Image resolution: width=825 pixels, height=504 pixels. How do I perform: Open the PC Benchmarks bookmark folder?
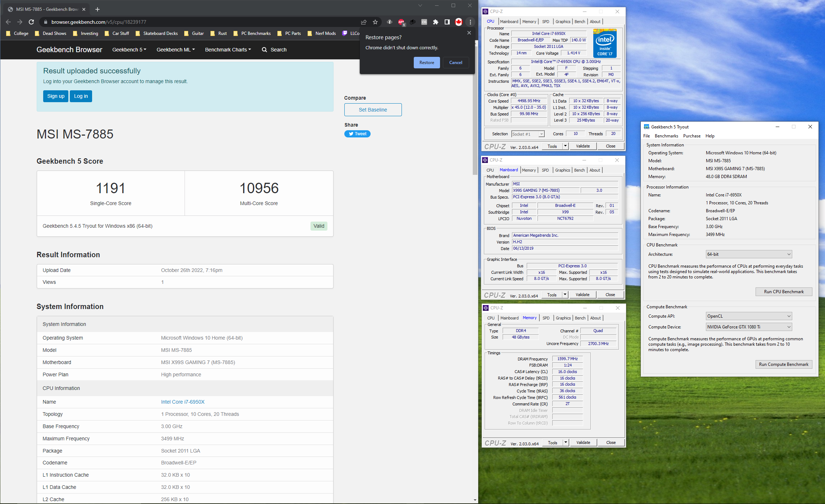[252, 33]
